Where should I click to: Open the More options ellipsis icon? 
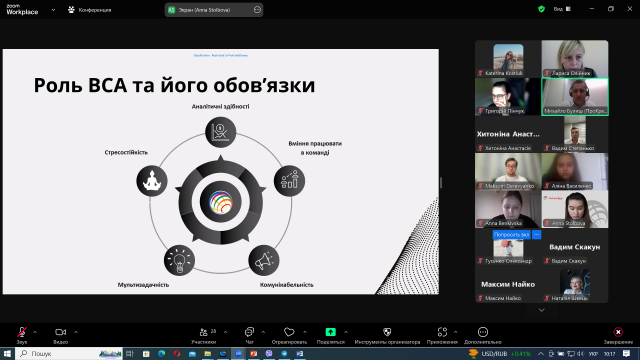point(482,332)
